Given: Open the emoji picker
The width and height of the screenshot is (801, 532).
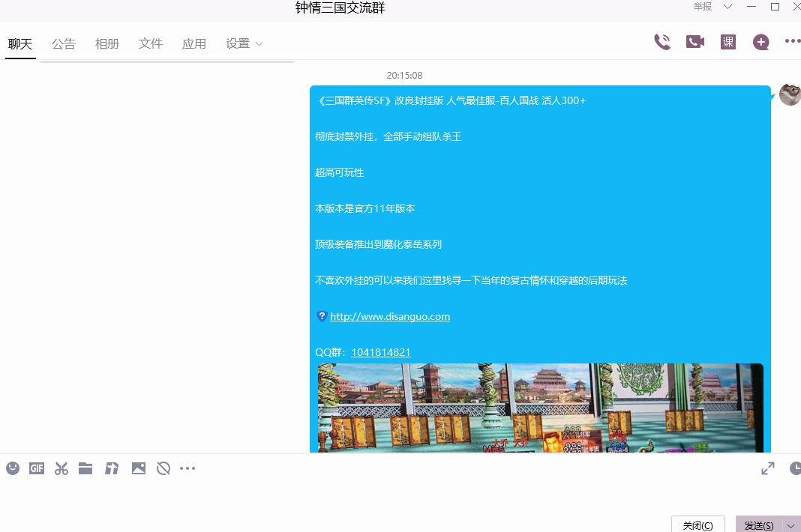Looking at the screenshot, I should [13, 468].
